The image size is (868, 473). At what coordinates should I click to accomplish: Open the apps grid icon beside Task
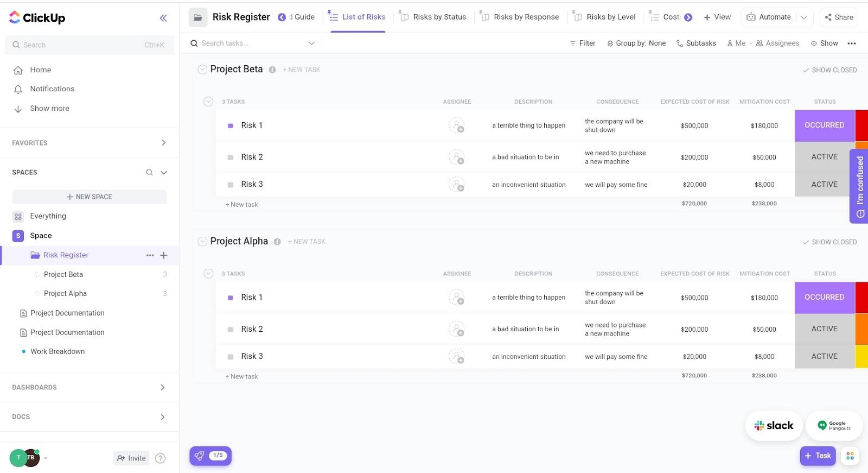850,456
